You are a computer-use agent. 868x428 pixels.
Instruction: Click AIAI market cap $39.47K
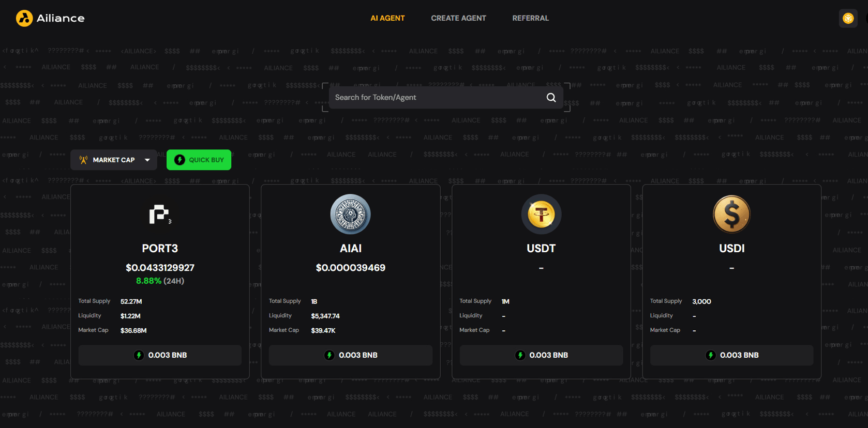[323, 330]
